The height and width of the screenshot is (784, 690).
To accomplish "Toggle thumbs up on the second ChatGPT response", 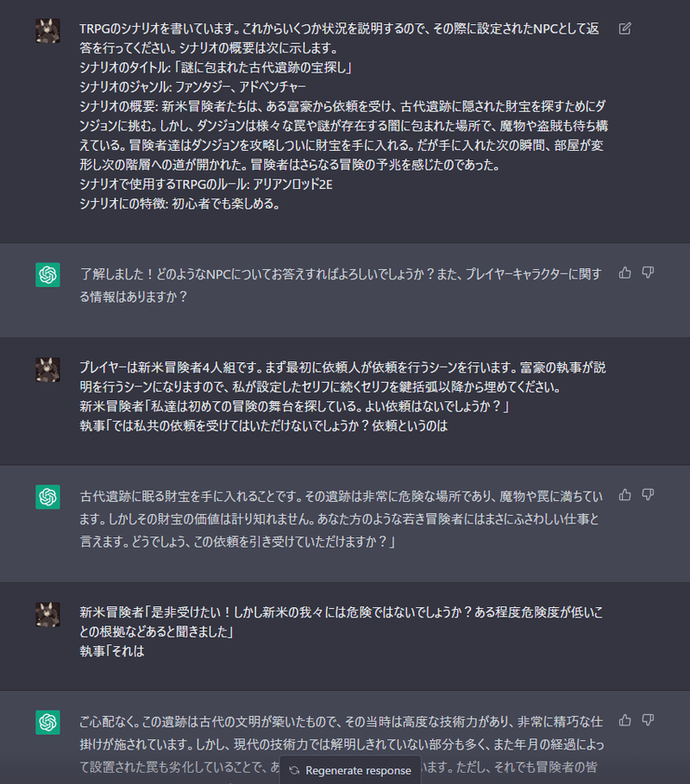I will 625,493.
